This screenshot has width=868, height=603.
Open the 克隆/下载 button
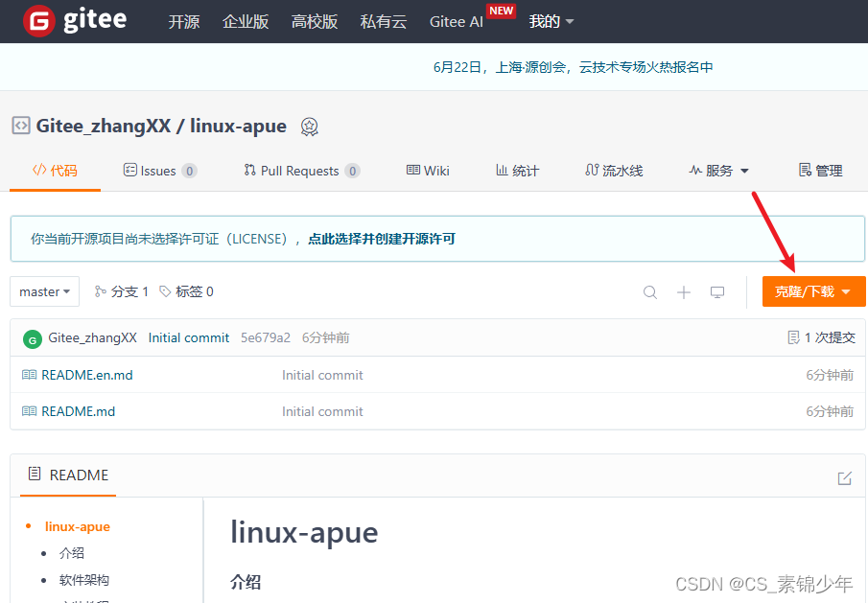point(813,291)
